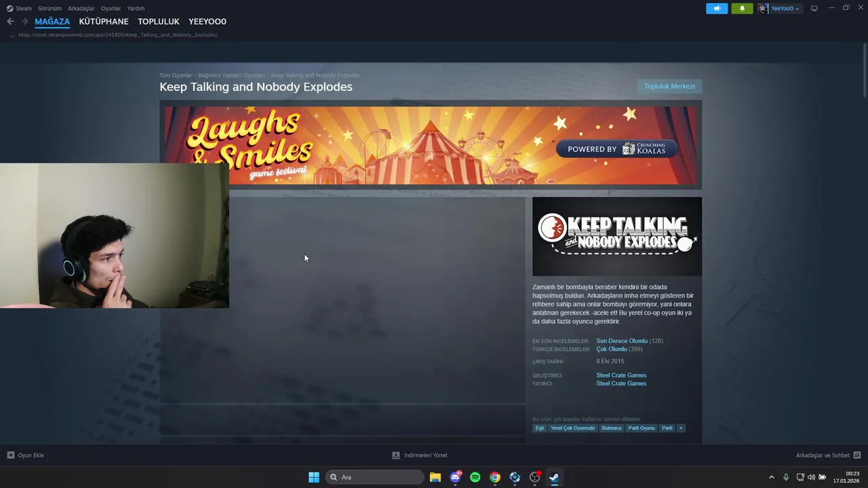
Task: Open İndirmeleri Yönet downloads
Action: point(420,455)
